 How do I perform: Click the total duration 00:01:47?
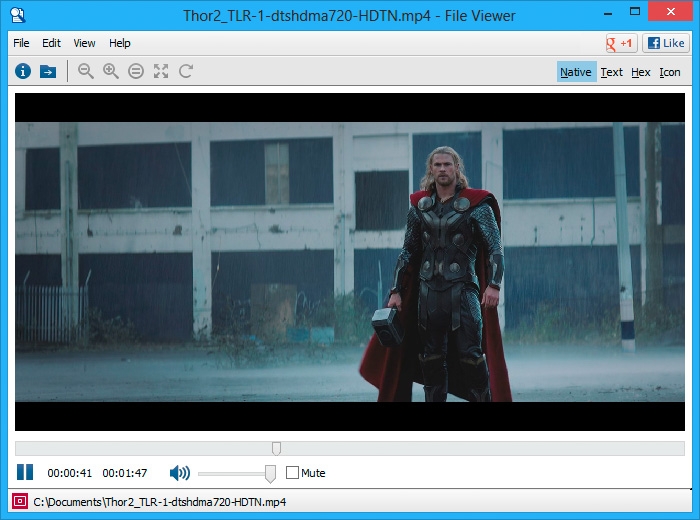point(125,473)
